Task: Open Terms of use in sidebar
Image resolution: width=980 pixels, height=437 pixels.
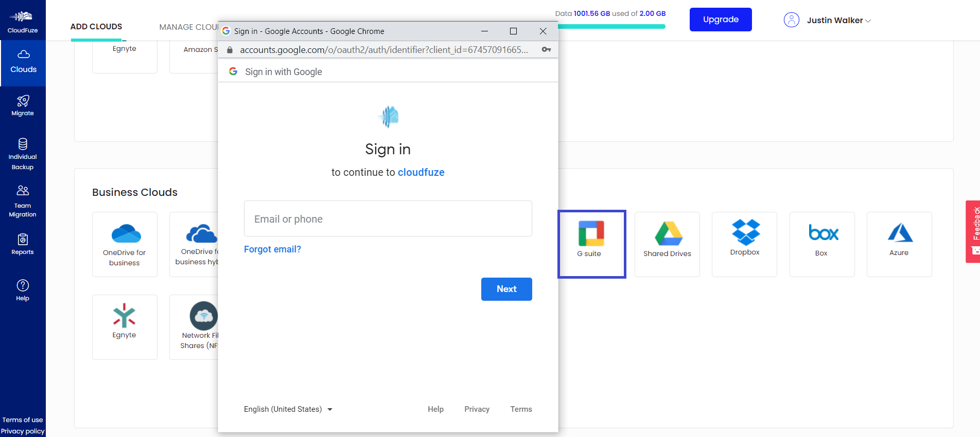Action: tap(23, 420)
